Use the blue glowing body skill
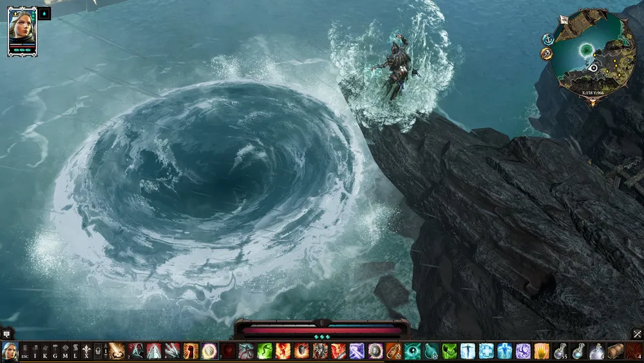Screen dimensions: 644x363 (505, 351)
